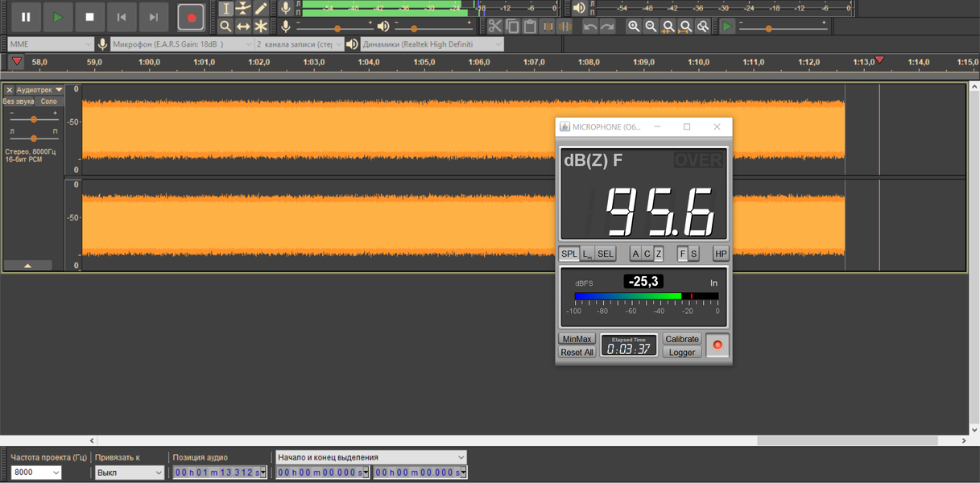The width and height of the screenshot is (980, 483).
Task: Pause playback with the Pause button
Action: (x=26, y=17)
